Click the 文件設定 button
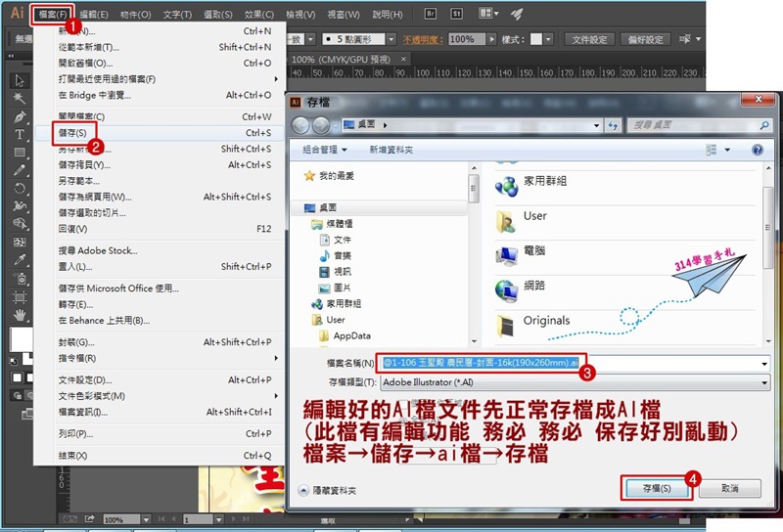The width and height of the screenshot is (783, 532). tap(589, 39)
